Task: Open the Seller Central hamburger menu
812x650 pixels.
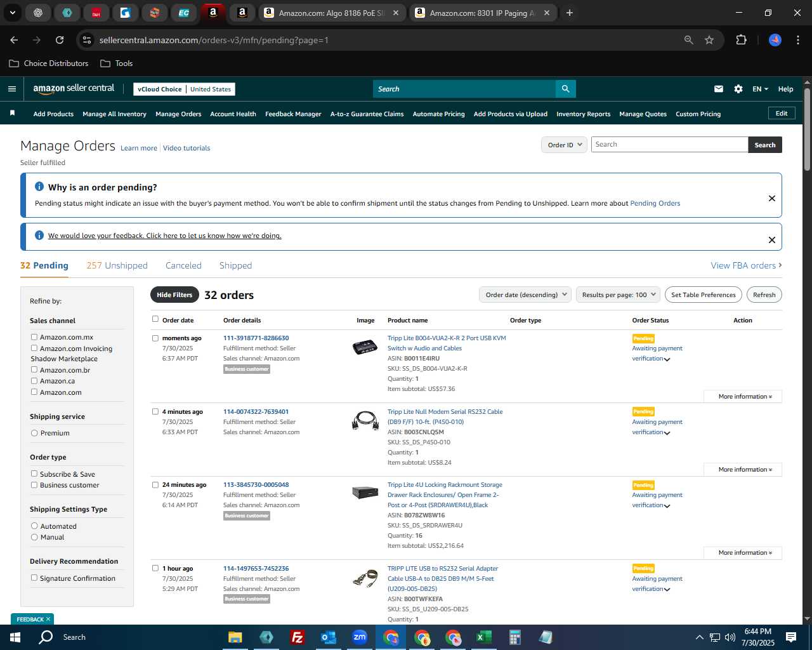Action: (x=12, y=89)
